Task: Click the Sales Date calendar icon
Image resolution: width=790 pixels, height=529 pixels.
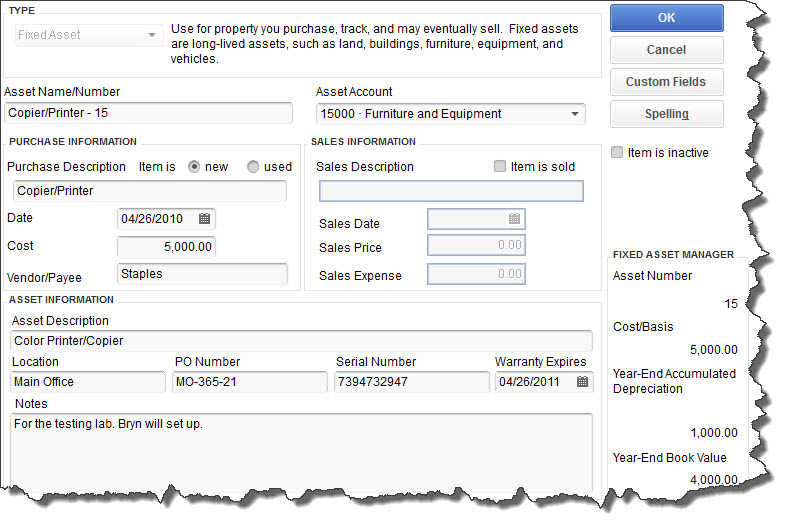Action: 514,219
